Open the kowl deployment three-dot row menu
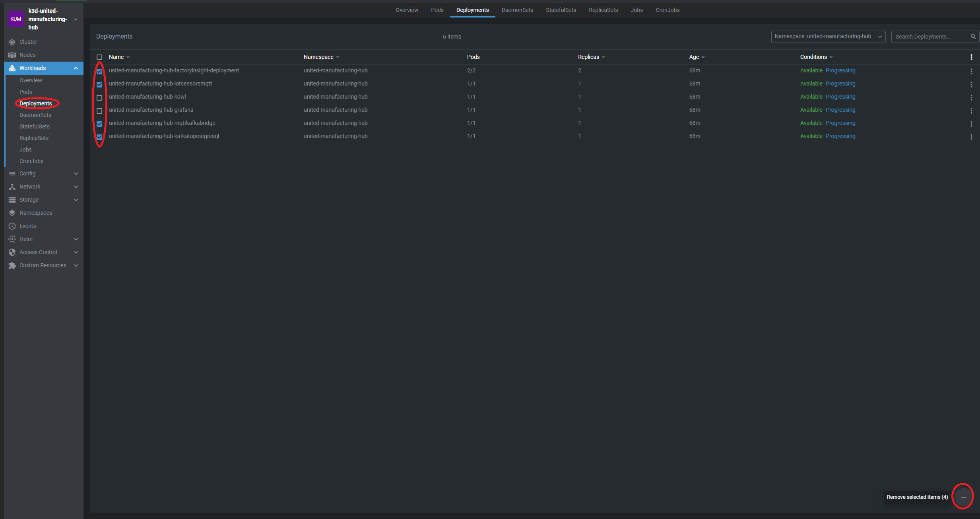The height and width of the screenshot is (519, 980). 971,97
